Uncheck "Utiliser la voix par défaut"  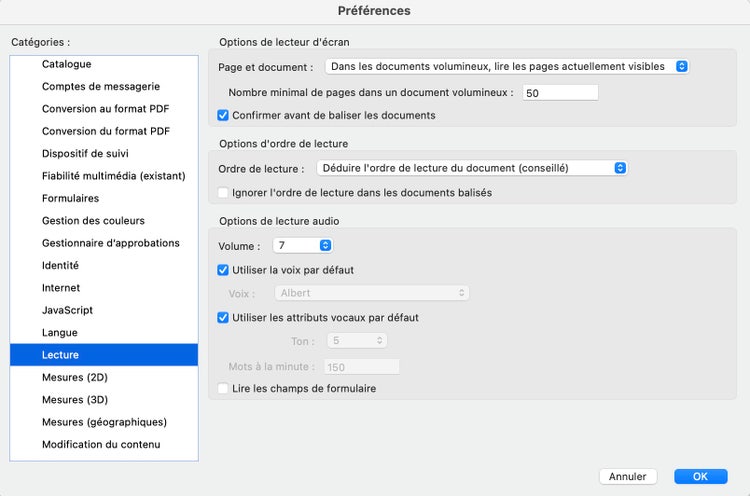224,270
